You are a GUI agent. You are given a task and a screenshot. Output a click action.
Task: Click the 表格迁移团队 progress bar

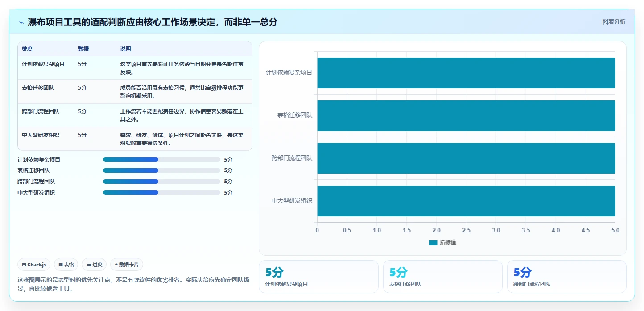point(161,170)
